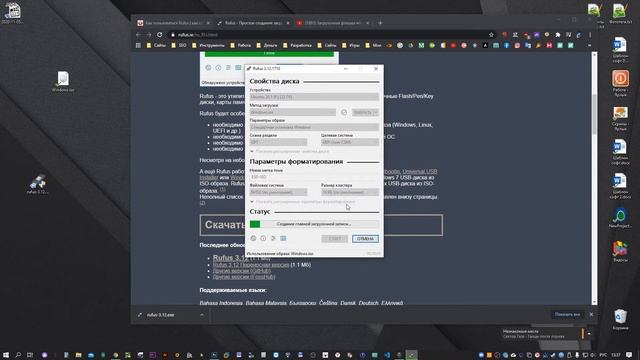The width and height of the screenshot is (640, 360).
Task: Open the Partition scheme (Схема раздела) dropdown
Action: click(278, 142)
